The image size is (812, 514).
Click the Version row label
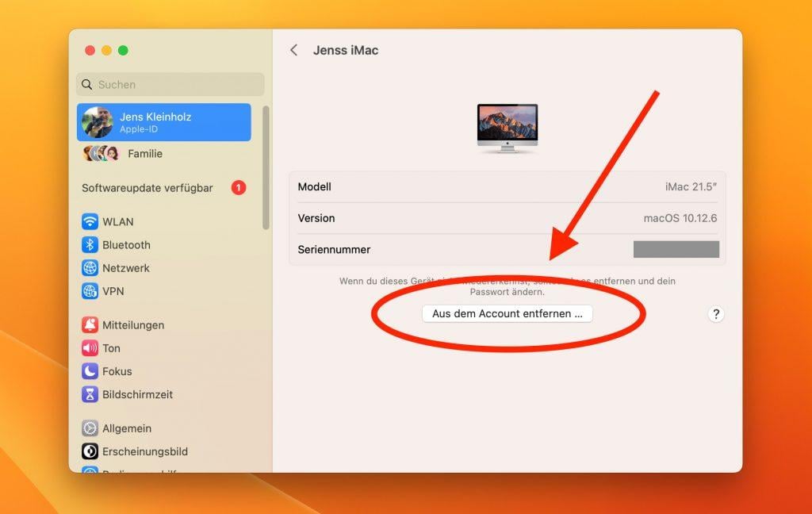click(316, 218)
